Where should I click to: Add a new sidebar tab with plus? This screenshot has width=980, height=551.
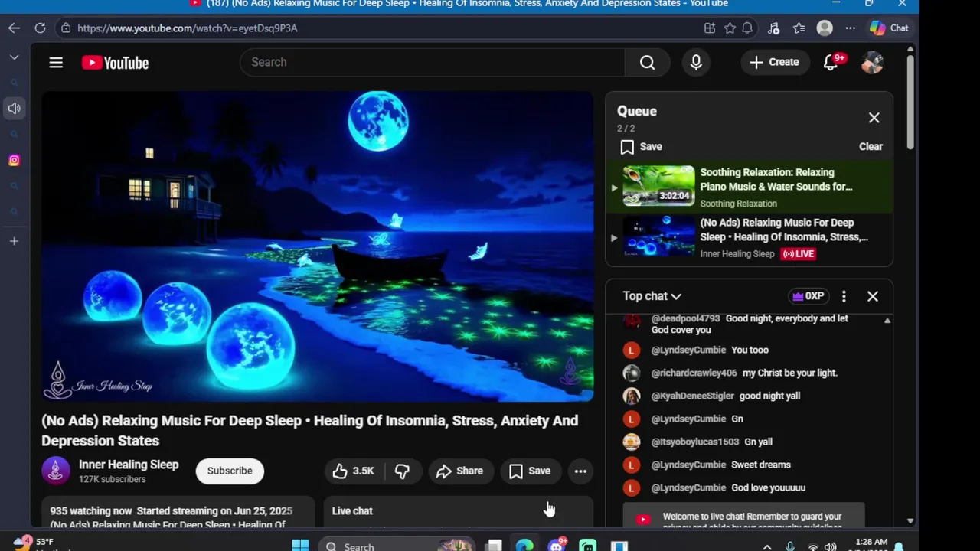[14, 241]
